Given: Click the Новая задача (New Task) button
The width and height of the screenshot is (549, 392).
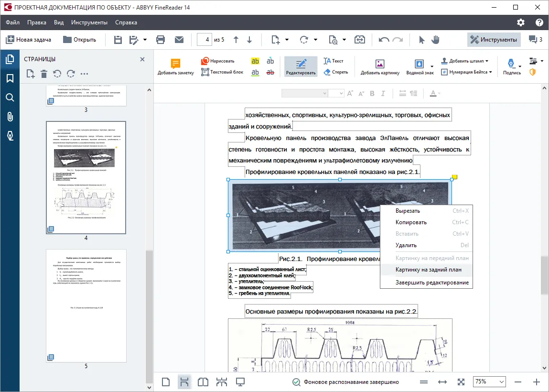Looking at the screenshot, I should [29, 40].
